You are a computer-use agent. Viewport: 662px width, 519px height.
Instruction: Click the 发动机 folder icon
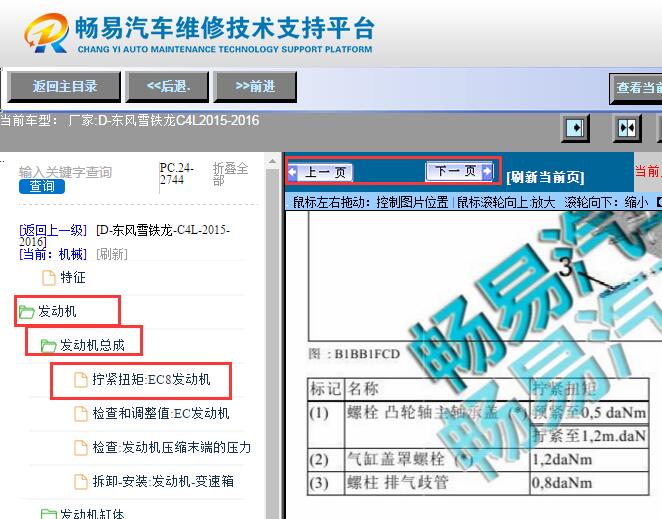pyautogui.click(x=27, y=312)
